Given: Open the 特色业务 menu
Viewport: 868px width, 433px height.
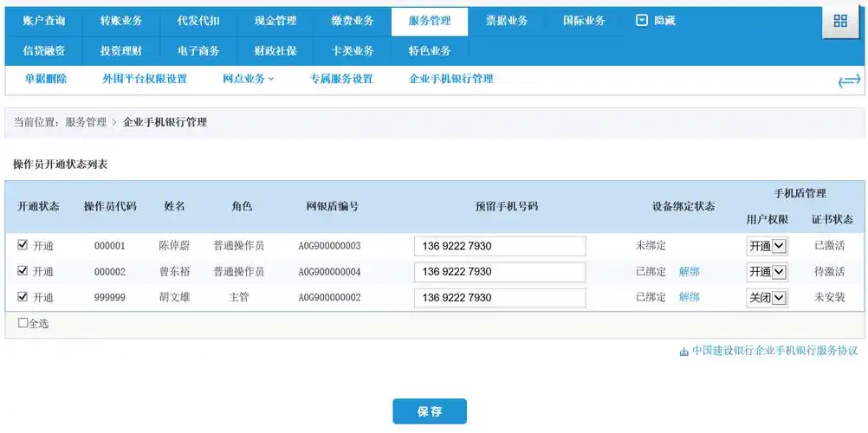Looking at the screenshot, I should pos(430,51).
